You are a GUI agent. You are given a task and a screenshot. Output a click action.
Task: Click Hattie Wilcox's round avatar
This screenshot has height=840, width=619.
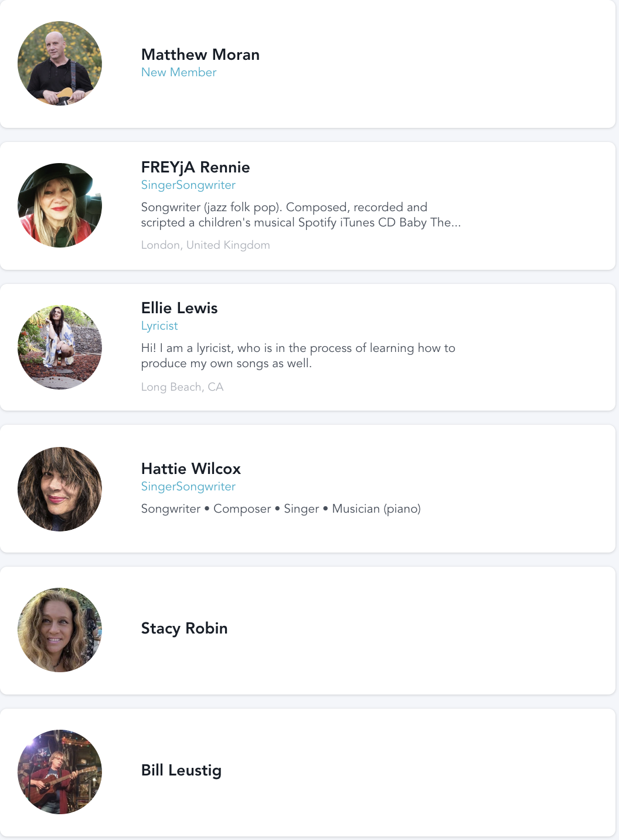point(60,489)
